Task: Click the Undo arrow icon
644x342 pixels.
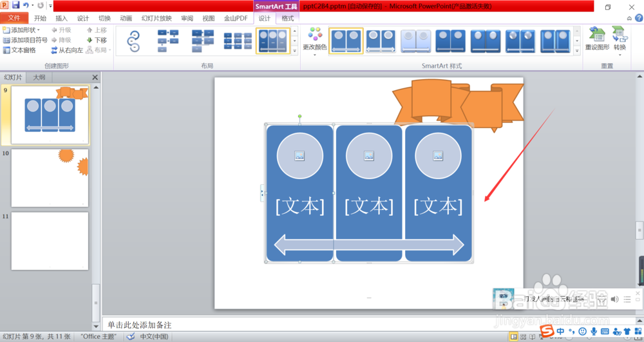Action: tap(26, 5)
